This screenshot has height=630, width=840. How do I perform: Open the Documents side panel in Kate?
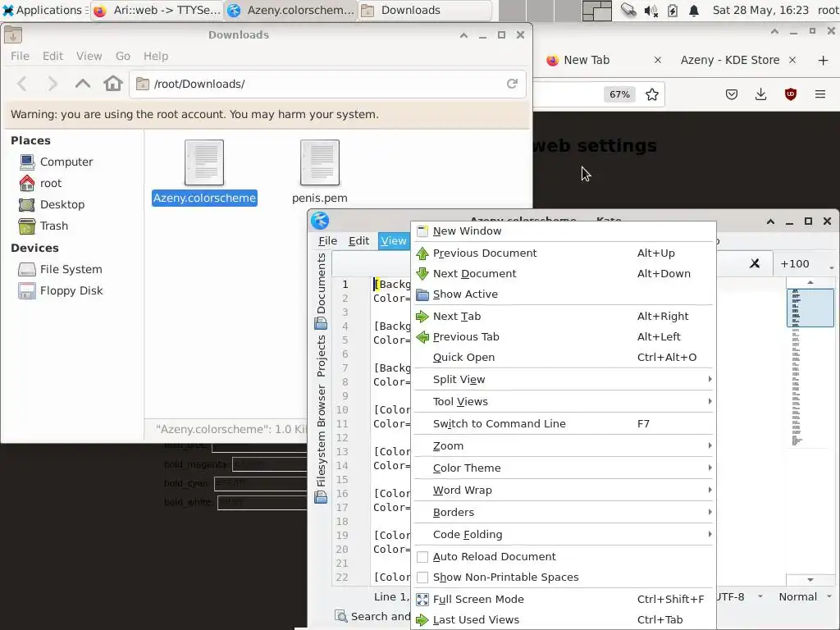click(x=321, y=290)
